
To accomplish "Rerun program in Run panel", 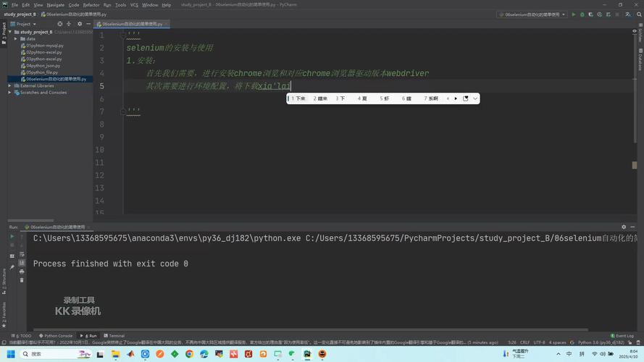I will coord(12,237).
